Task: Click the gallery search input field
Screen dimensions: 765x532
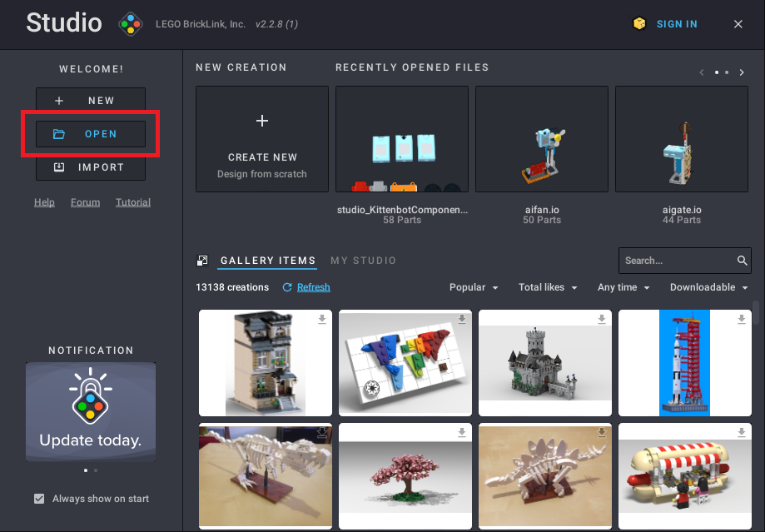Action: click(x=675, y=261)
